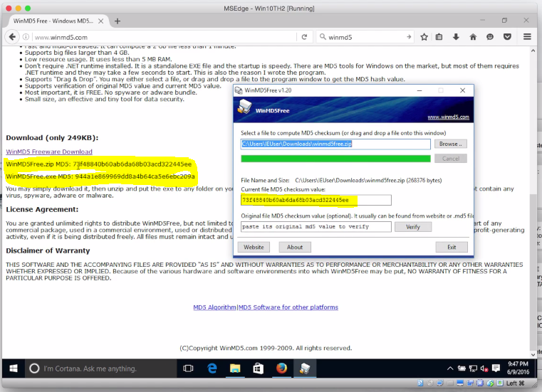Open Firefox hamburger menu
This screenshot has width=542, height=392.
tap(527, 36)
